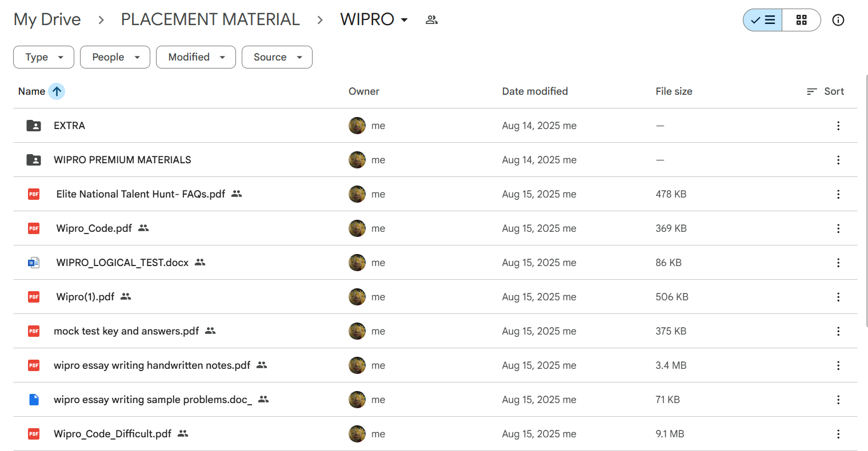Go to PLACEMENT MATERIAL breadcrumb

click(x=210, y=19)
